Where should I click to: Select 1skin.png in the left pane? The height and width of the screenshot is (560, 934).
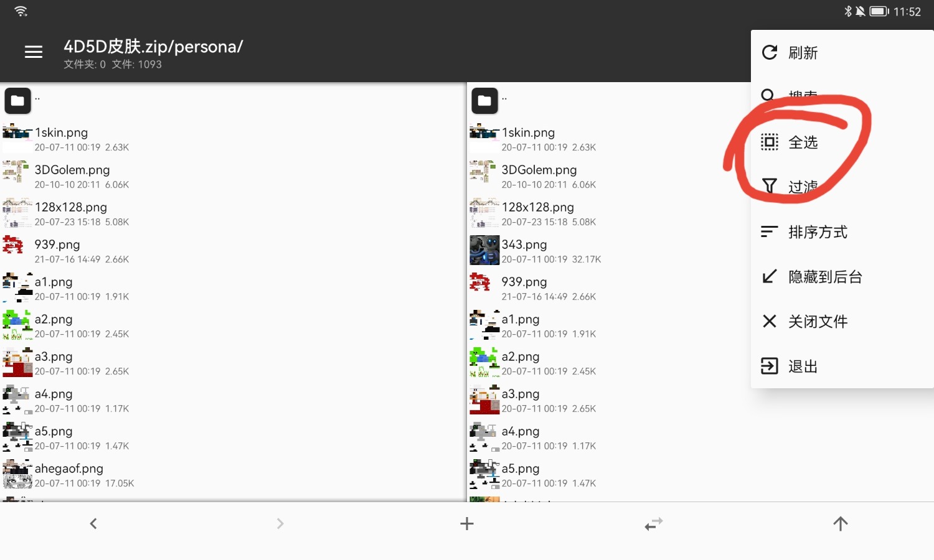(233, 138)
